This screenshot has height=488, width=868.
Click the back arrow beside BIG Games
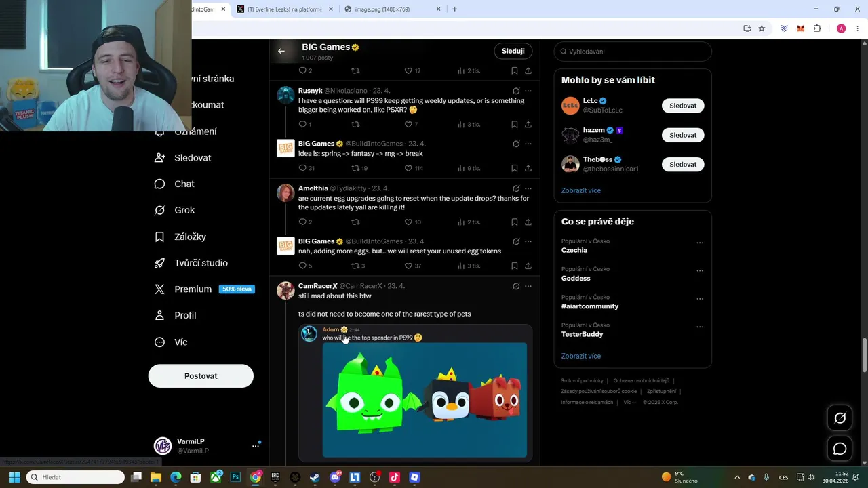tap(281, 51)
